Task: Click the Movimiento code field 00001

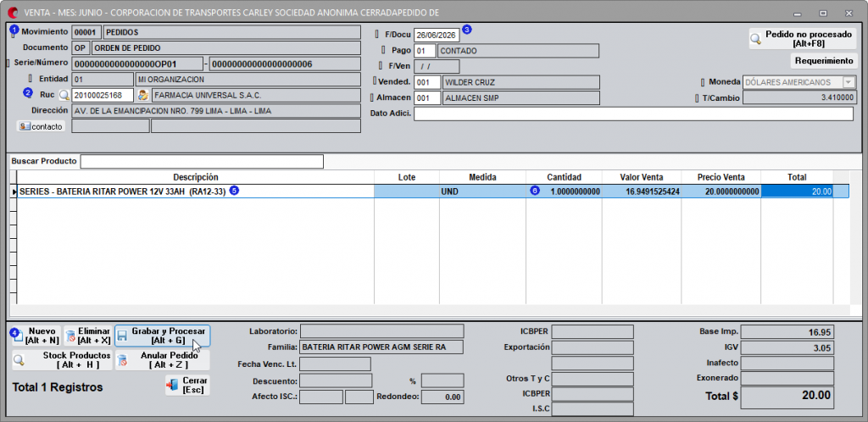Action: (87, 32)
